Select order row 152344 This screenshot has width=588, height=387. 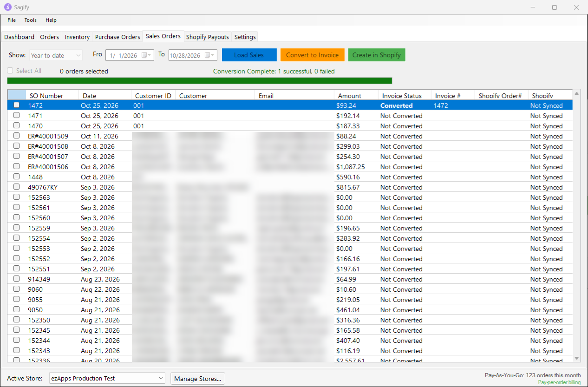click(x=290, y=341)
